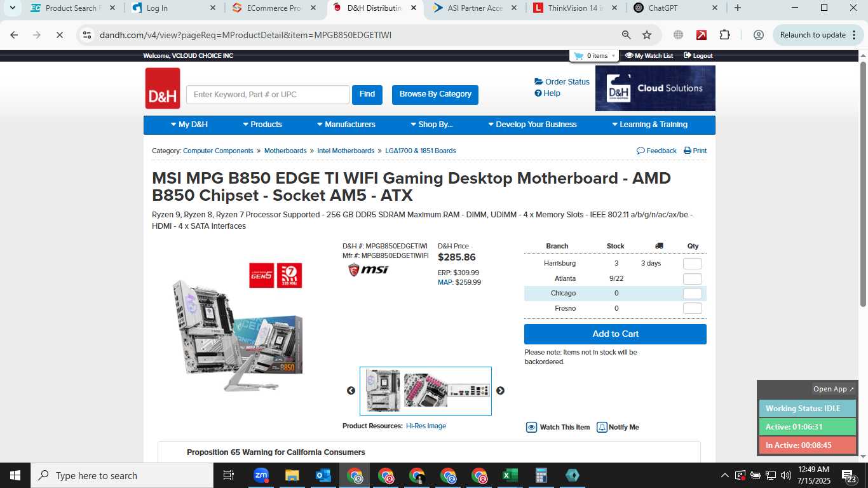The width and height of the screenshot is (868, 488).
Task: Show next product image with right arrow
Action: tap(500, 391)
